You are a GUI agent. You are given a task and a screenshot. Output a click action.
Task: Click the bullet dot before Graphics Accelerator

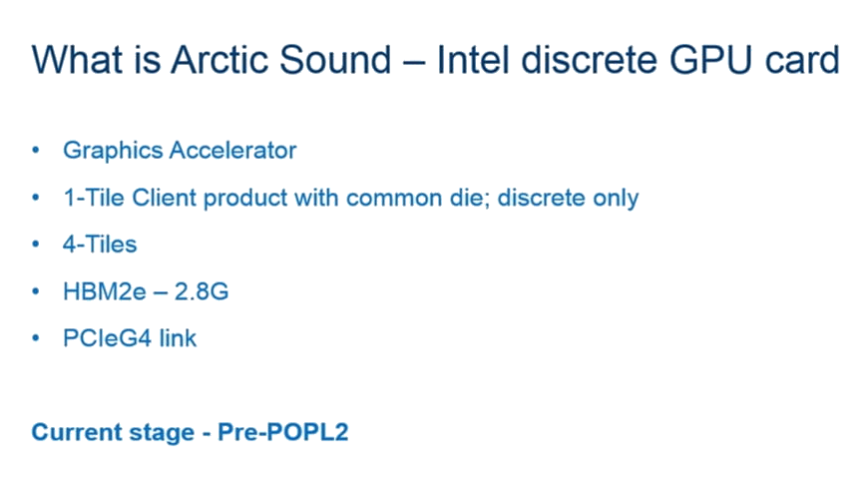pos(38,151)
